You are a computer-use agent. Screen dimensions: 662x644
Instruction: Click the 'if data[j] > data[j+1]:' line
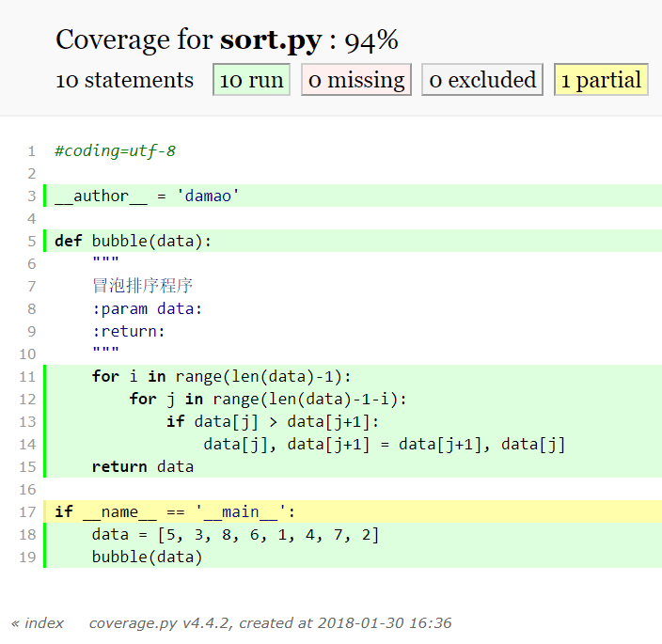[x=273, y=421]
